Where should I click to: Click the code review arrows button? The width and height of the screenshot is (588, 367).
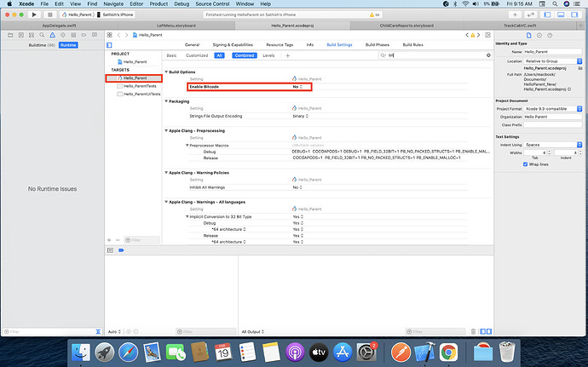531,14
